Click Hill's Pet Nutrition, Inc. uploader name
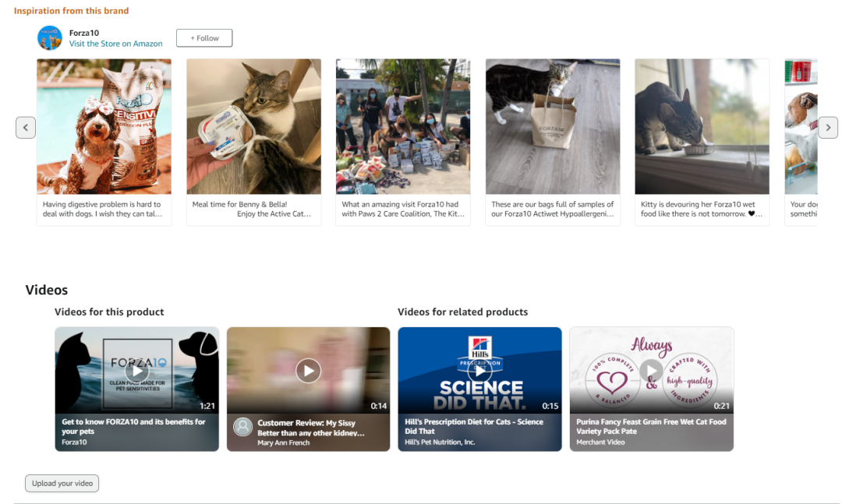The image size is (842, 504). point(440,442)
